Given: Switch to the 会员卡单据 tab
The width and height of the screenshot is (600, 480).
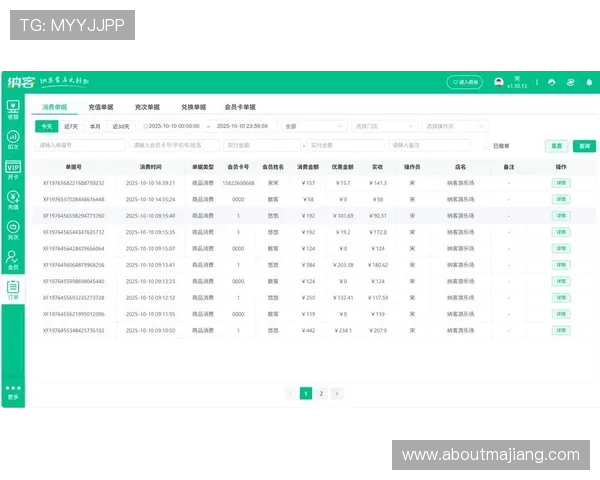Looking at the screenshot, I should 239,106.
